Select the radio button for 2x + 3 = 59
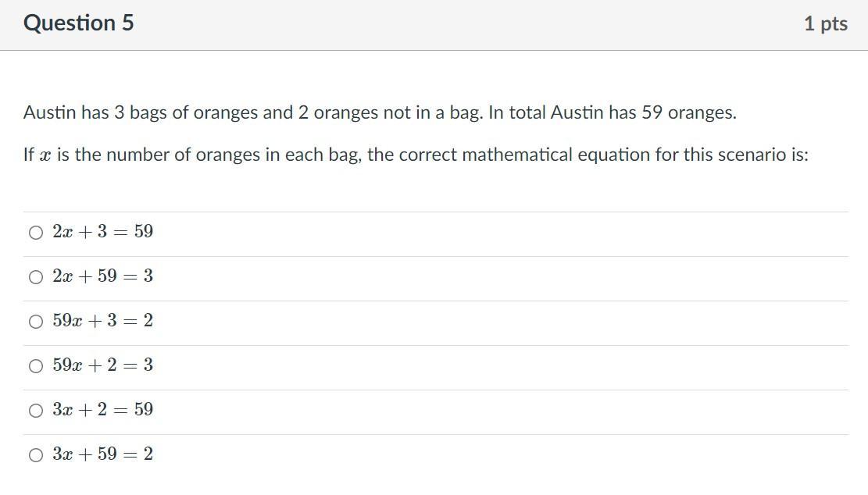The width and height of the screenshot is (868, 495). tap(35, 233)
